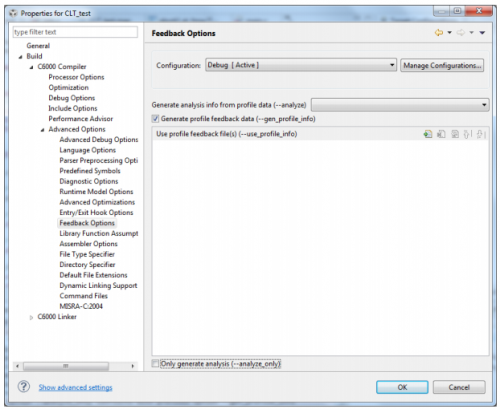Add a profile feedback file entry
This screenshot has height=409, width=500.
428,134
